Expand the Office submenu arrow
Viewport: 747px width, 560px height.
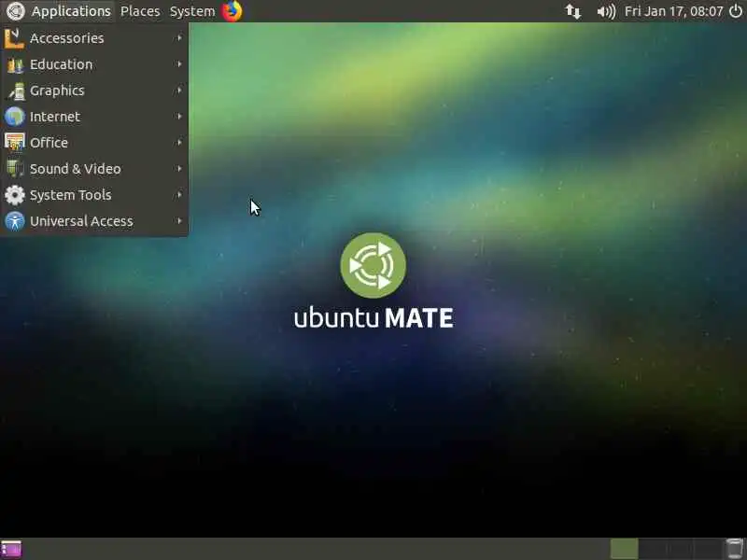click(x=179, y=143)
